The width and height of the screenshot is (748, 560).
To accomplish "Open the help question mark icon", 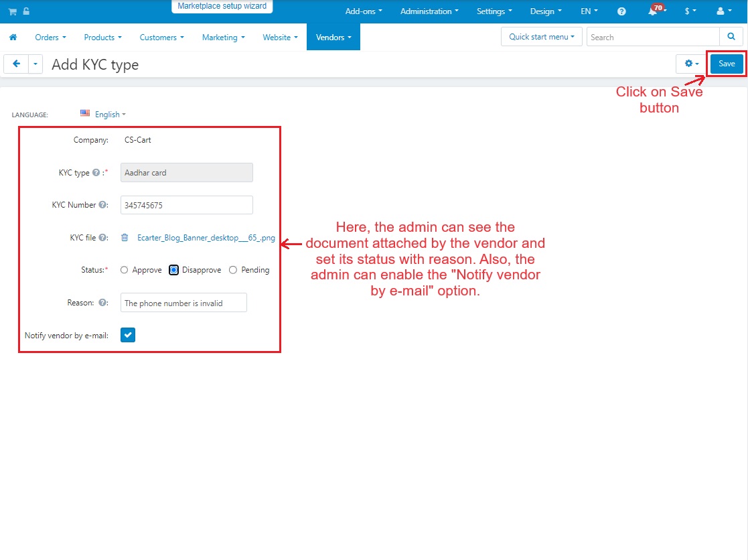I will click(621, 11).
